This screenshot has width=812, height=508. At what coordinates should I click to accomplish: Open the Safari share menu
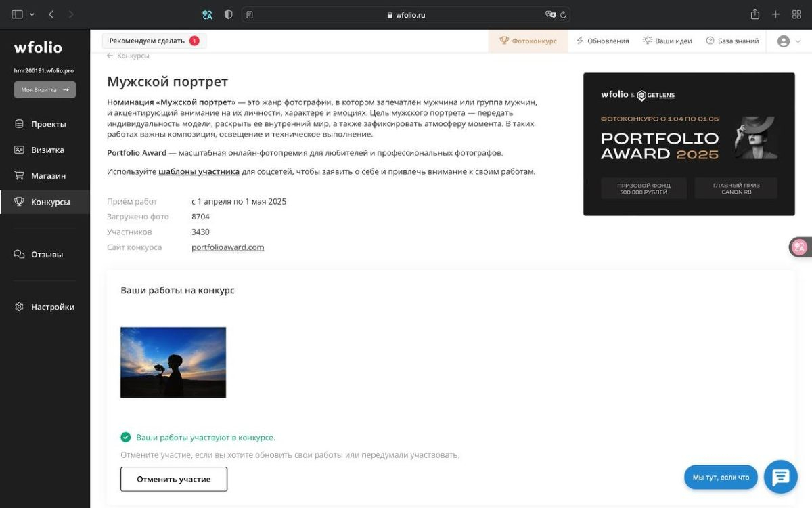(x=755, y=14)
